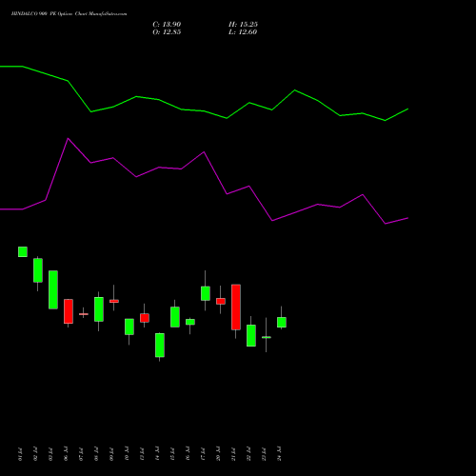This screenshot has height=476, width=476.
Task: Click the last green candle for 24 Jul
Action: click(x=282, y=322)
